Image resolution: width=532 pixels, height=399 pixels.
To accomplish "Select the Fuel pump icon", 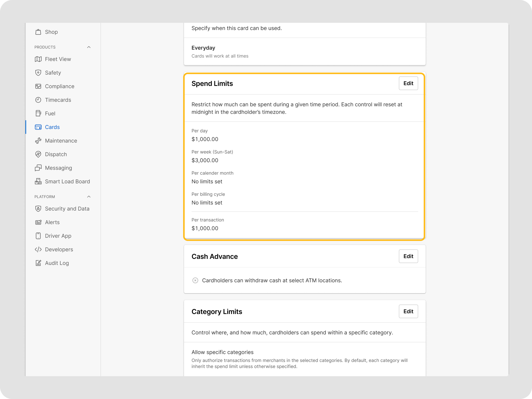I will pyautogui.click(x=39, y=113).
